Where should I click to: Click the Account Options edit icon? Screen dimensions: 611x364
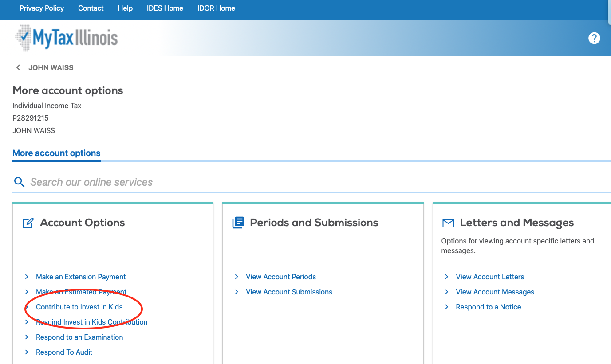28,223
